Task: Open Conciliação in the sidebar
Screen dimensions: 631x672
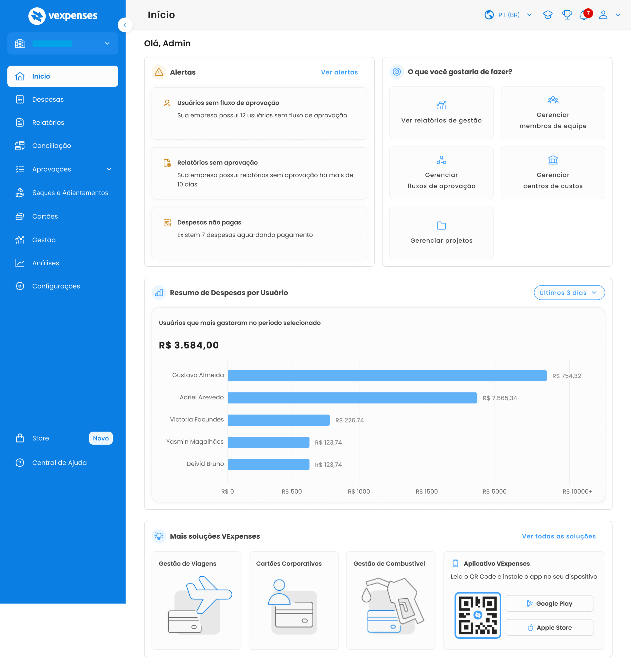Action: tap(63, 146)
